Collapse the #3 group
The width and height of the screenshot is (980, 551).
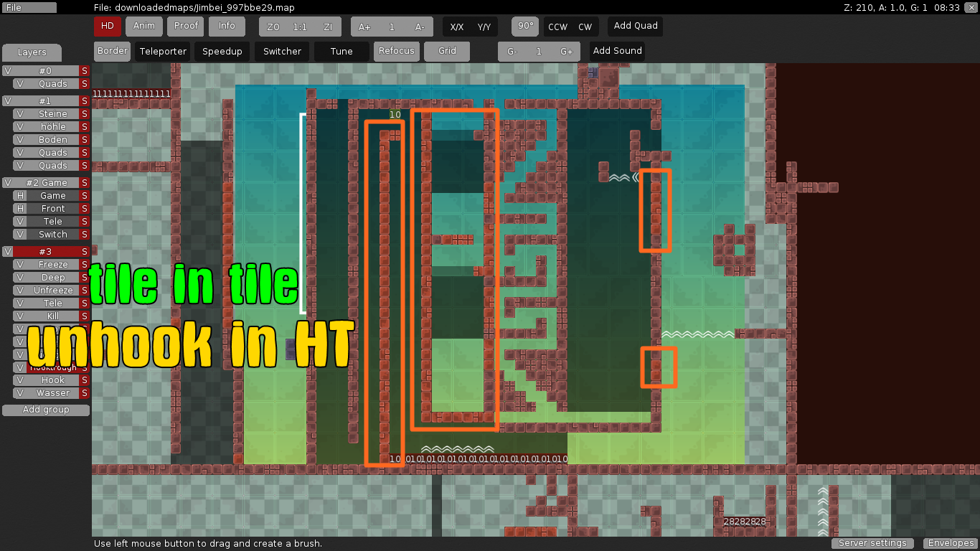click(7, 251)
